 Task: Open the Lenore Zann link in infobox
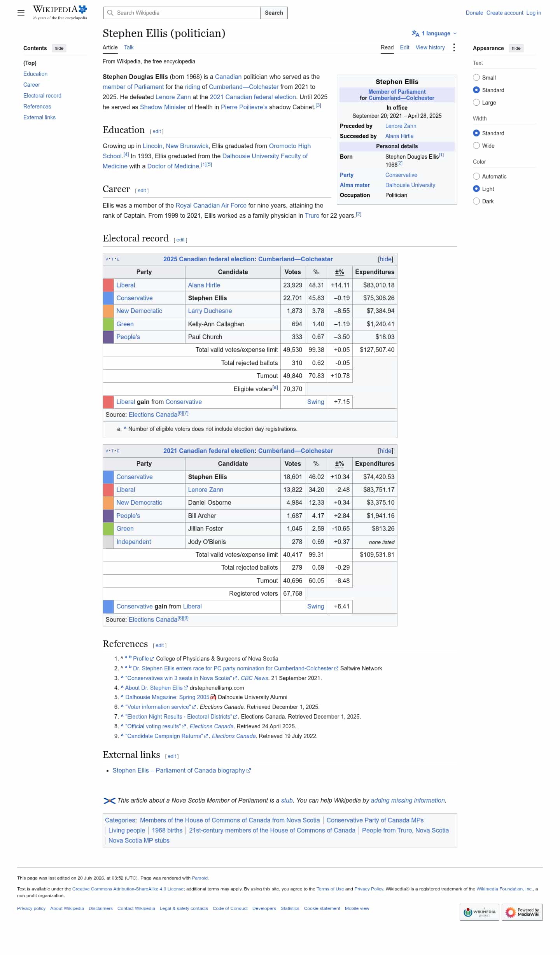click(x=401, y=126)
